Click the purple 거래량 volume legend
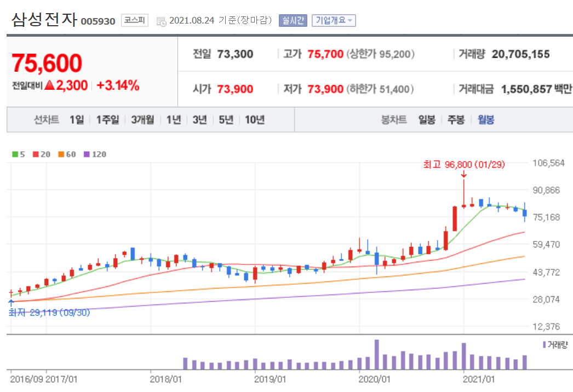573x392 pixels. tap(555, 345)
